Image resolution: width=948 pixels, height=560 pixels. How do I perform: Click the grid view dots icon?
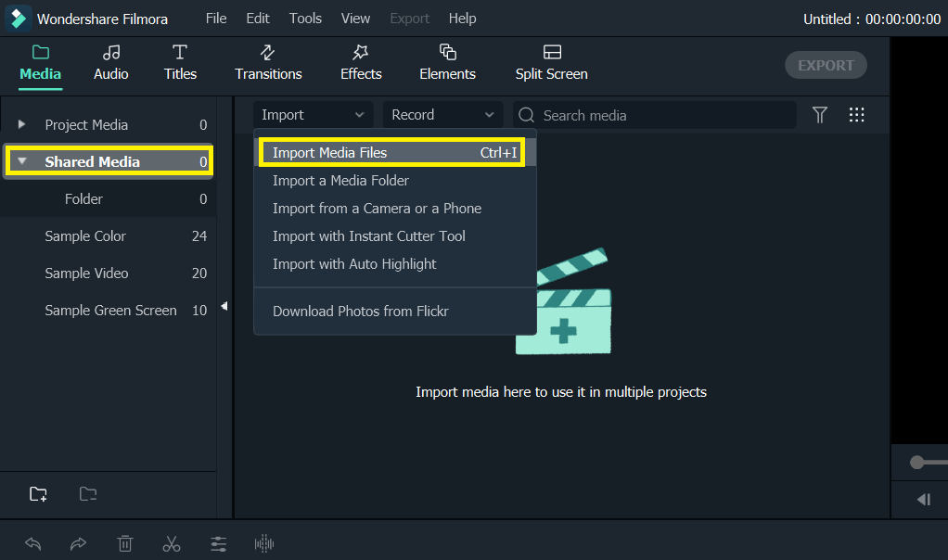pos(857,115)
